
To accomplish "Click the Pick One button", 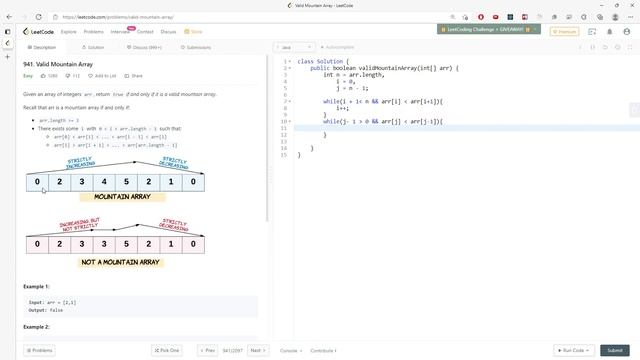I will click(167, 350).
